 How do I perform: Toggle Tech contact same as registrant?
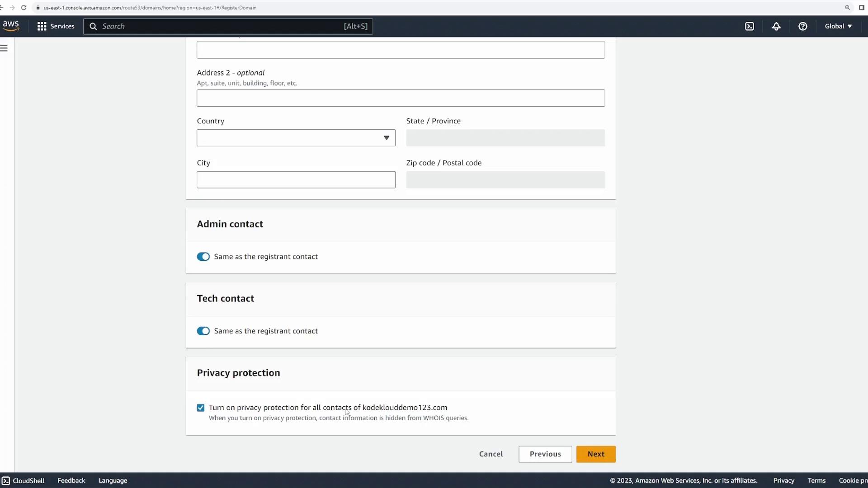pos(203,331)
